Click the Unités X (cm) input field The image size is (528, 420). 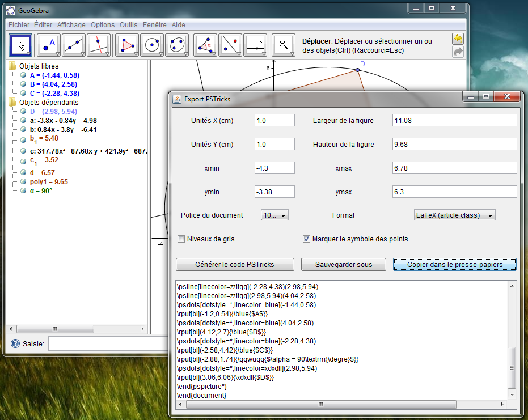point(274,121)
